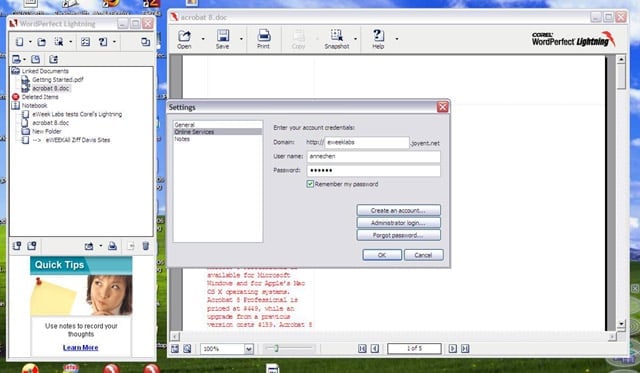Image resolution: width=640 pixels, height=373 pixels.
Task: Click the print icon in the navigator bottom toolbar
Action: click(x=113, y=246)
